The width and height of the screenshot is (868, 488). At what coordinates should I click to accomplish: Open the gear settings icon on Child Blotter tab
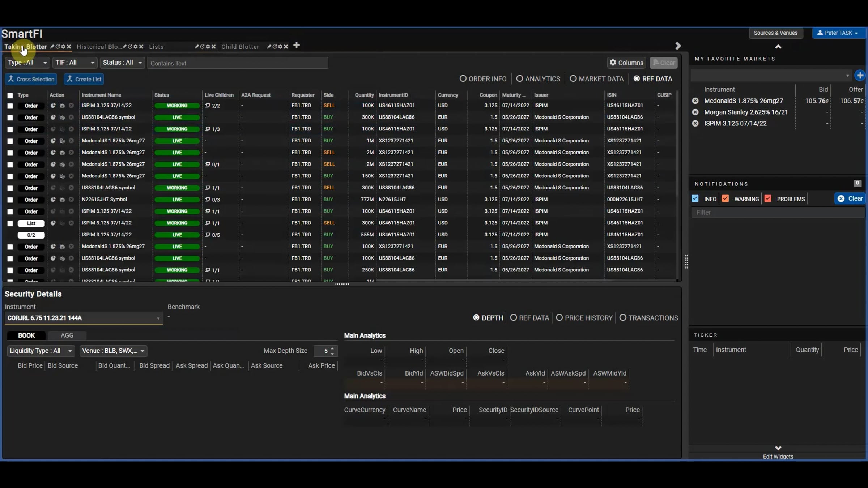point(280,47)
